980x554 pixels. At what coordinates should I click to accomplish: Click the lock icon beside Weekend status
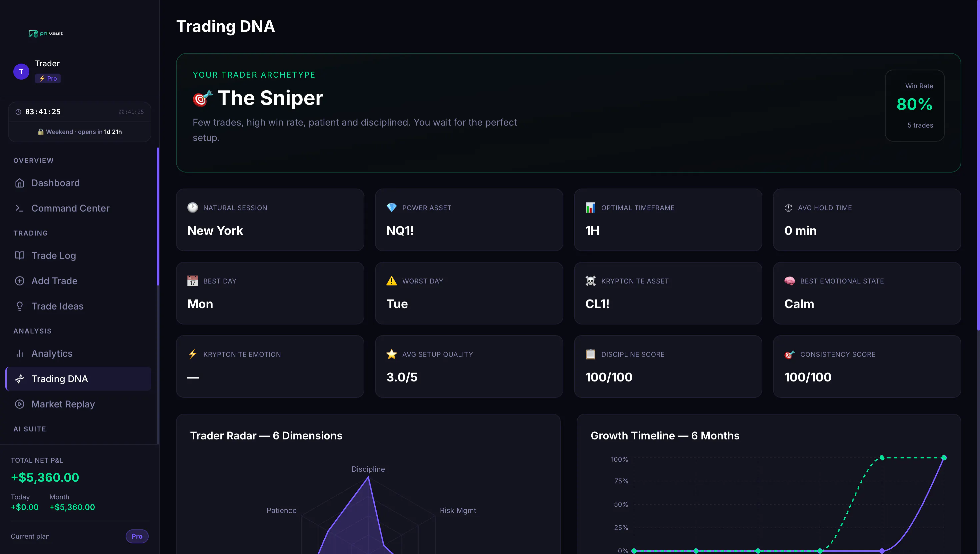click(41, 132)
